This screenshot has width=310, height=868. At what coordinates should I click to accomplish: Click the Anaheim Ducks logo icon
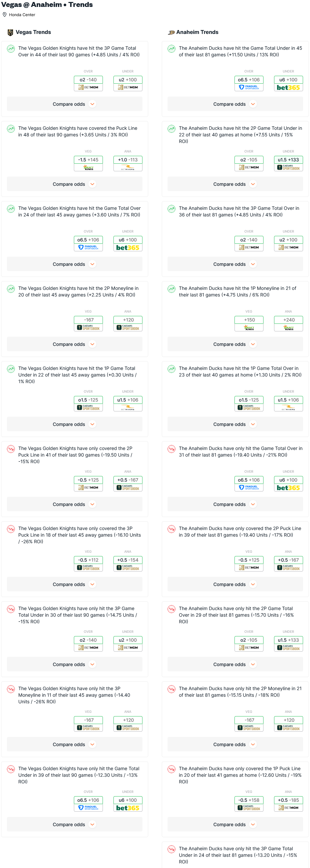171,32
